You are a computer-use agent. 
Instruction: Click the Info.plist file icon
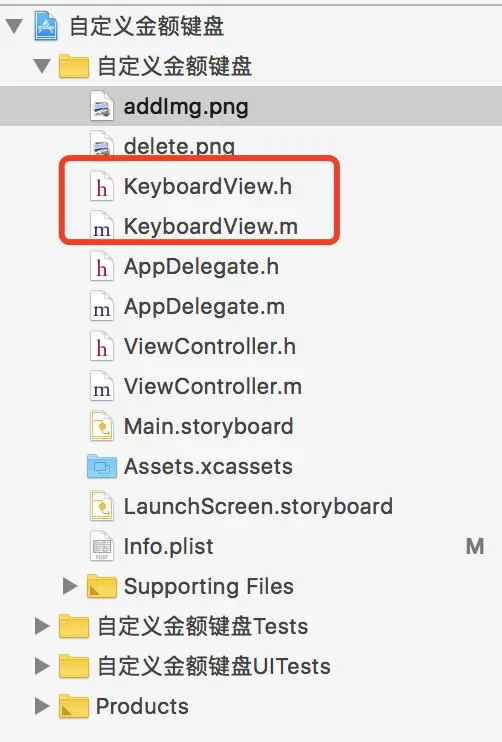[102, 547]
